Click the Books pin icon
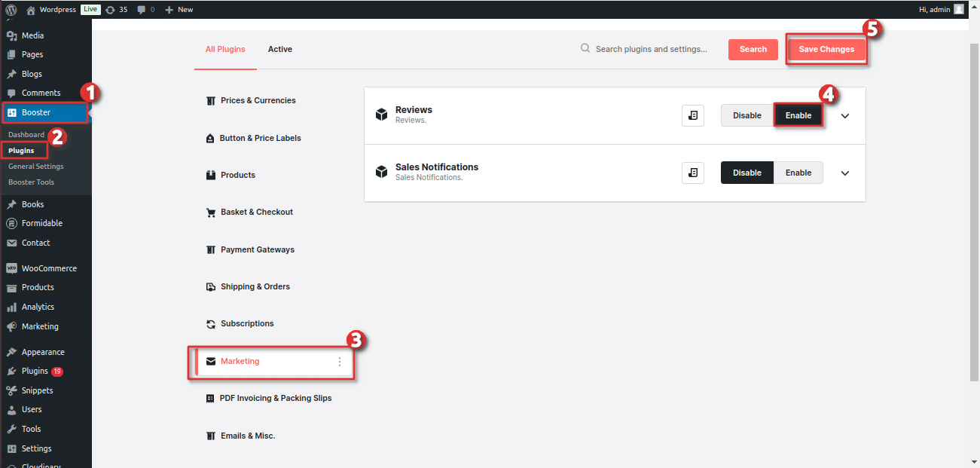 tap(11, 204)
